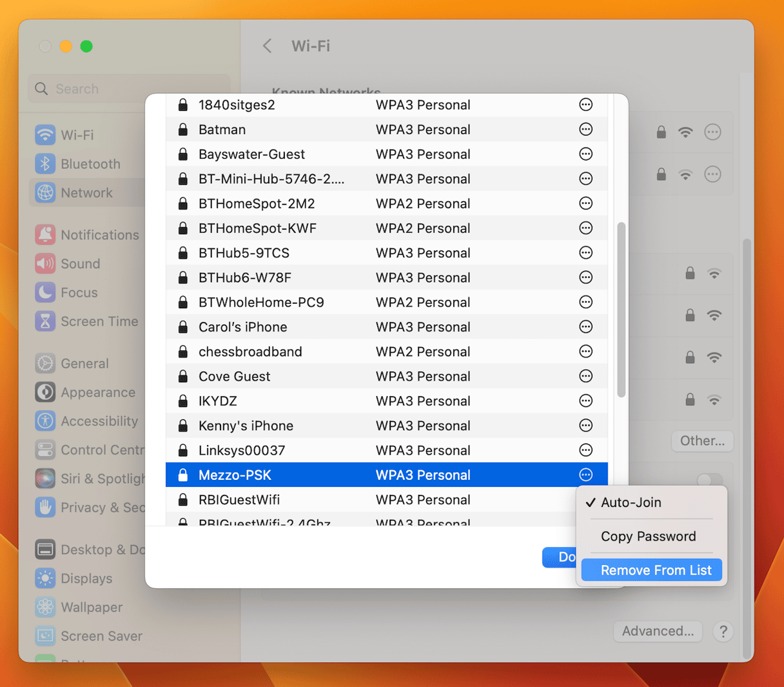Open Displays icon in sidebar
Image resolution: width=784 pixels, height=687 pixels.
[45, 579]
